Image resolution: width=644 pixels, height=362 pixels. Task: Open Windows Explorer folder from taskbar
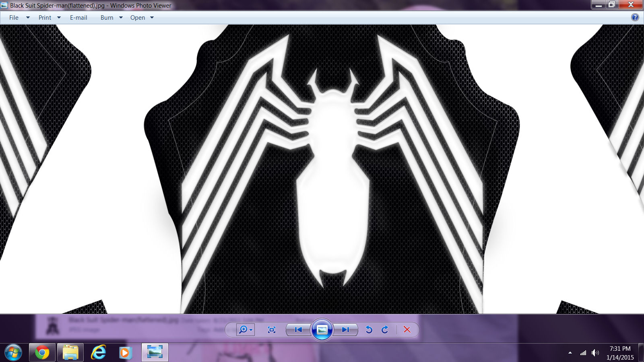(x=70, y=353)
